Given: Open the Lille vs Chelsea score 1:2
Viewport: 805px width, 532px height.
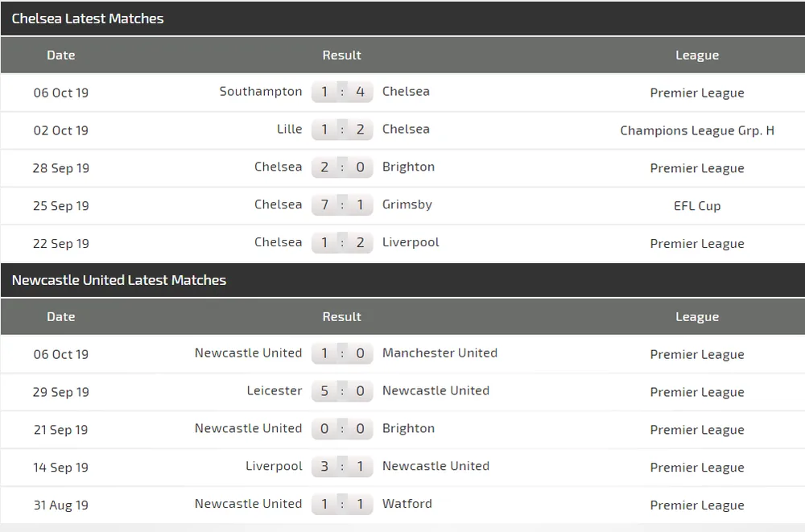Looking at the screenshot, I should click(342, 130).
